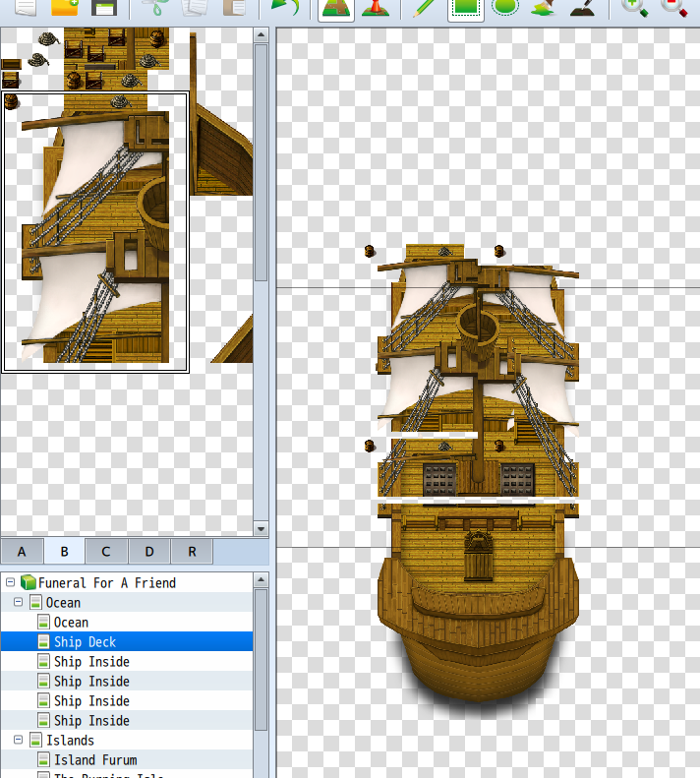Collapse the Ocean map group
Viewport: 700px width, 778px height.
click(19, 602)
